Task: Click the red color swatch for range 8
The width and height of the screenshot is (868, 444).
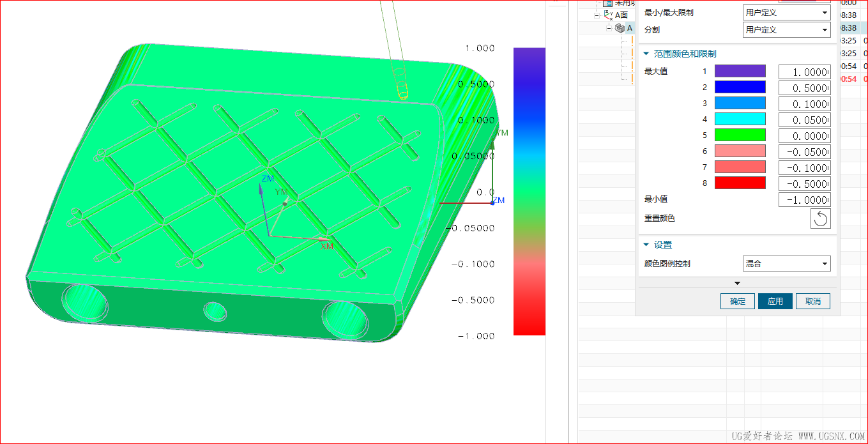Action: click(740, 183)
